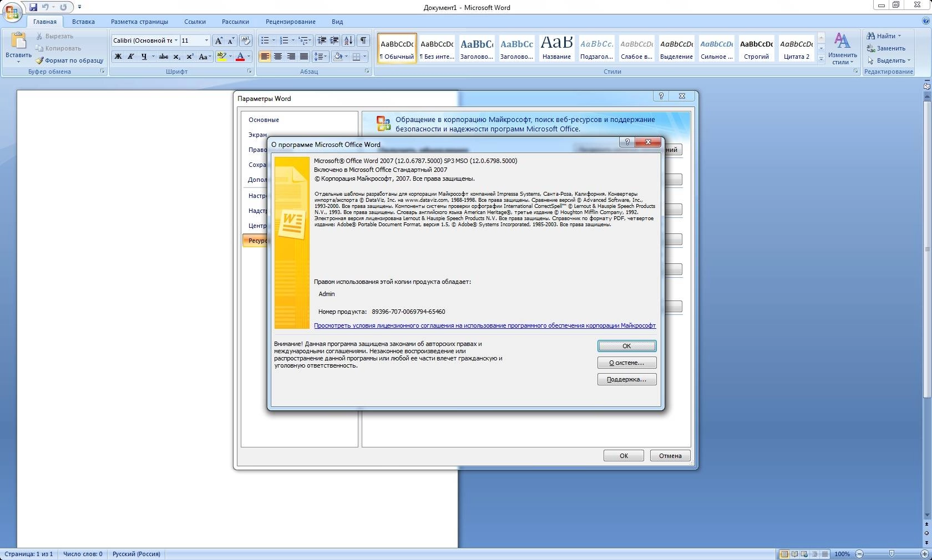This screenshot has width=932, height=560.
Task: Click the zoom in plus button
Action: click(x=924, y=554)
